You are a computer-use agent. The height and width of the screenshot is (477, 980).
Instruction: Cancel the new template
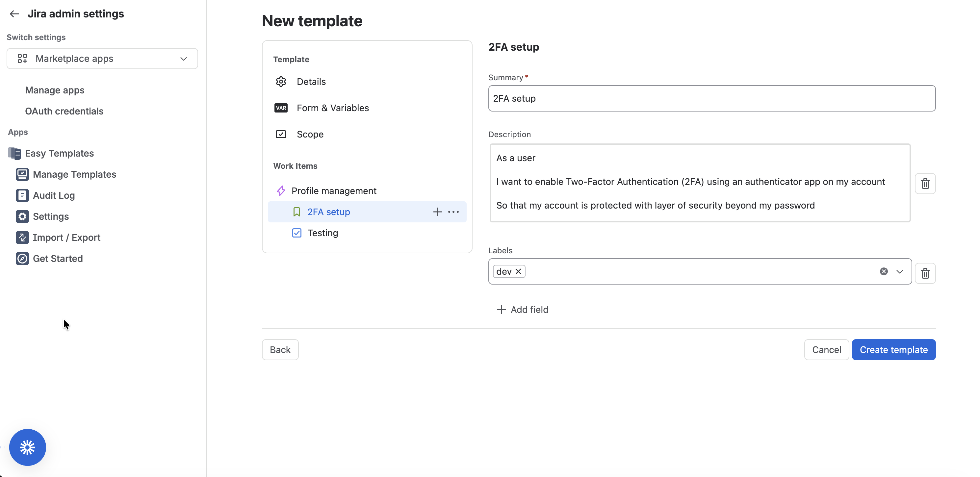coord(826,350)
